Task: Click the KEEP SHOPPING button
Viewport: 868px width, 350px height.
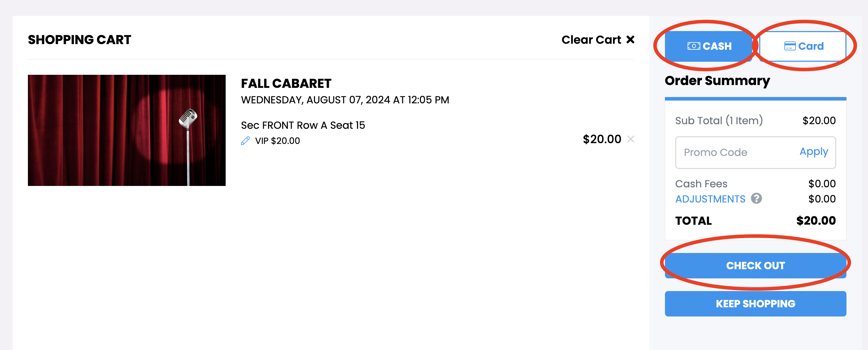Action: (756, 304)
